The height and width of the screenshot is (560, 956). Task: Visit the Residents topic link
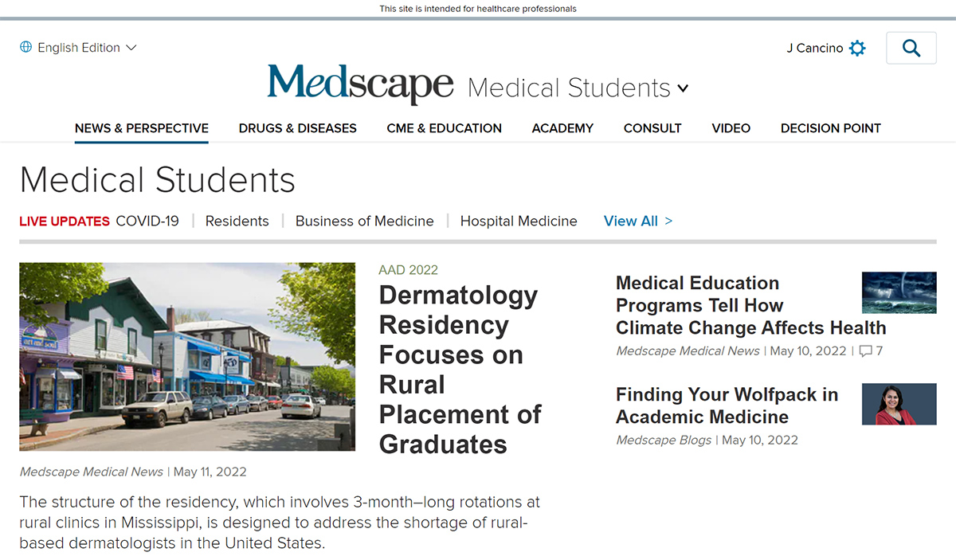(x=237, y=221)
